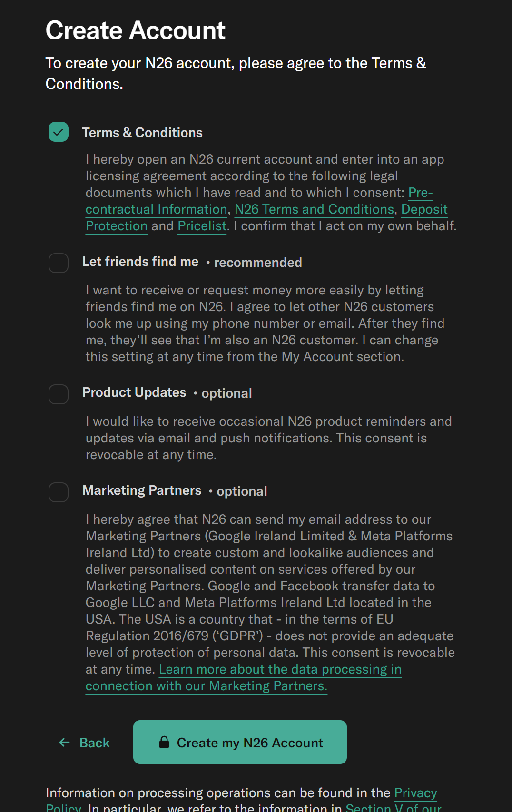Go back using the Back text
The width and height of the screenshot is (512, 812).
pyautogui.click(x=95, y=743)
